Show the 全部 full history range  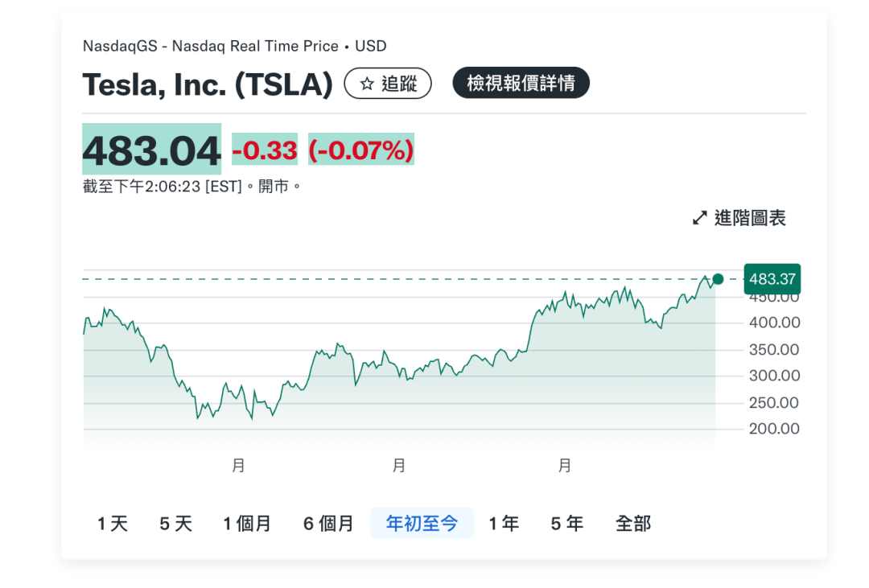632,524
